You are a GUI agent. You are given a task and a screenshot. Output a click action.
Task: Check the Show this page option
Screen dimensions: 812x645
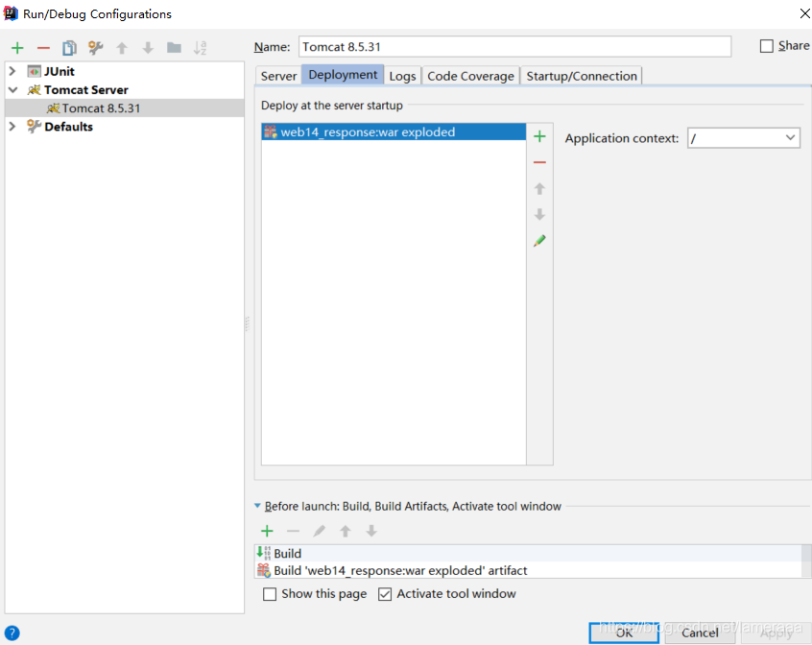click(270, 594)
